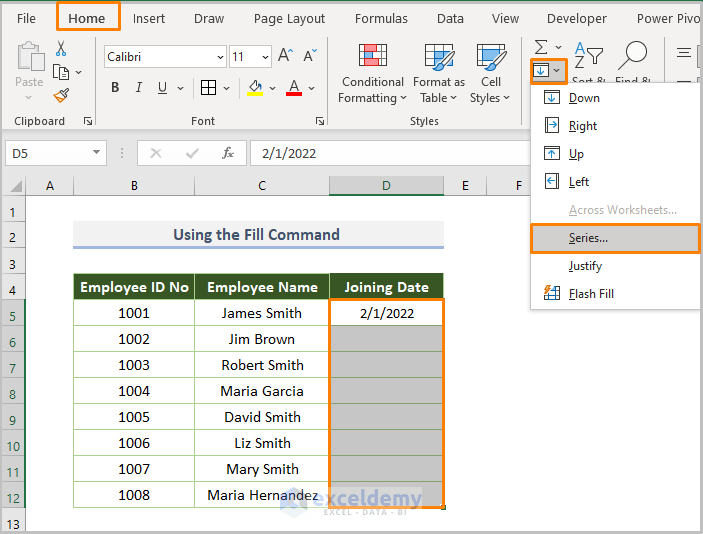
Task: Click cell D5 with date 2/1/2022
Action: coord(386,313)
